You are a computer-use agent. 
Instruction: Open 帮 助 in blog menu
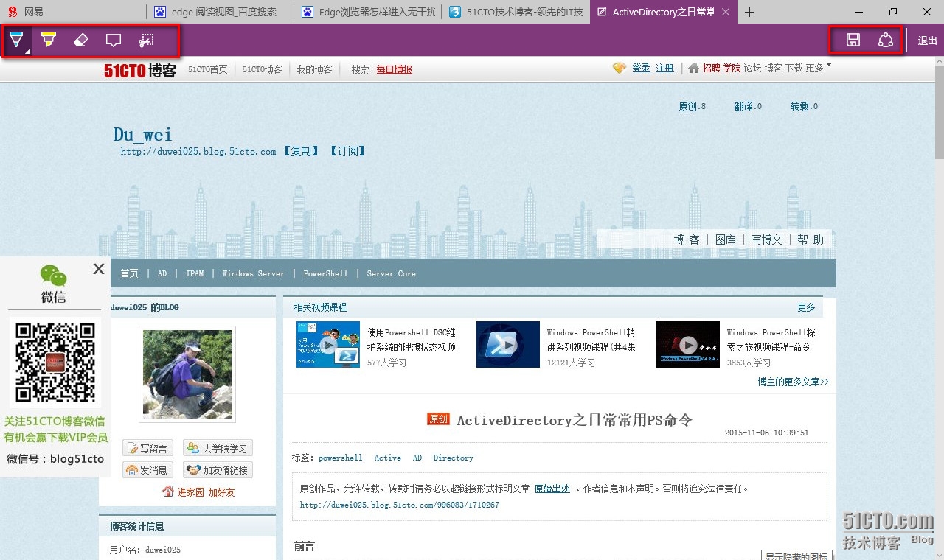[810, 239]
